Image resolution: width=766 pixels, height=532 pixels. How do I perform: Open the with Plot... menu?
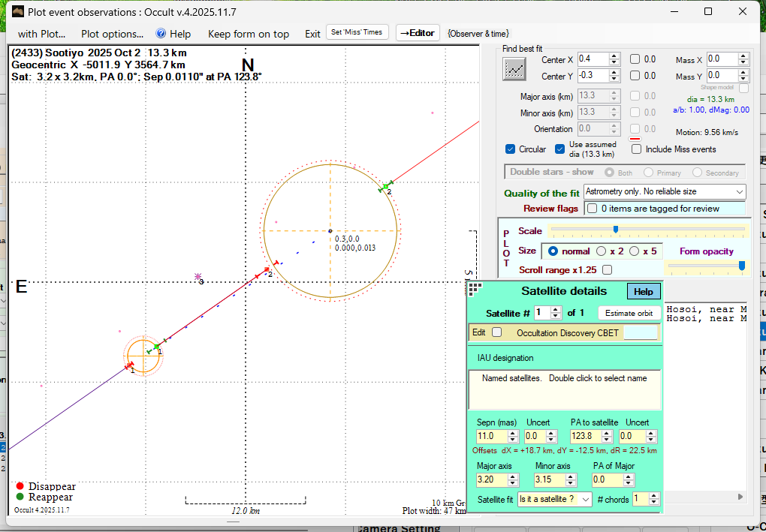click(x=42, y=34)
